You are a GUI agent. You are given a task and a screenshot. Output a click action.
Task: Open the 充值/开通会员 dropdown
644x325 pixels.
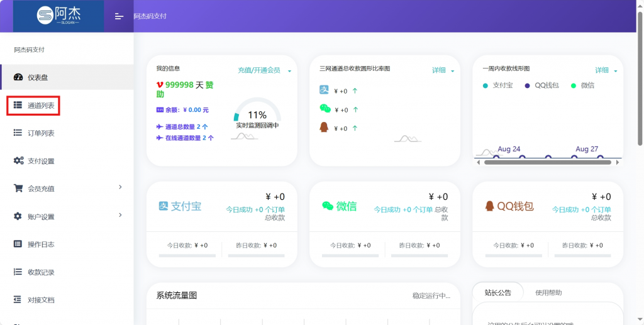pyautogui.click(x=265, y=70)
